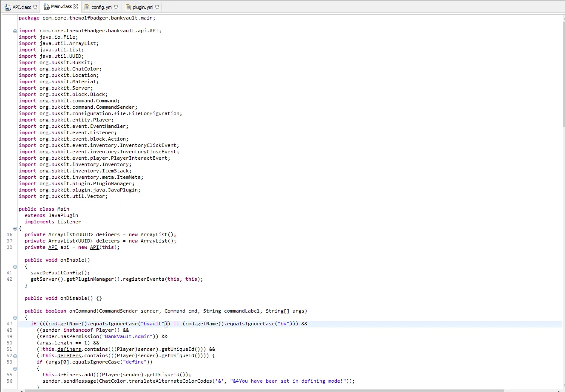Image resolution: width=565 pixels, height=392 pixels.
Task: Open the underlined com.core.thewolfbadger.bankvault.api.API import link
Action: point(99,31)
